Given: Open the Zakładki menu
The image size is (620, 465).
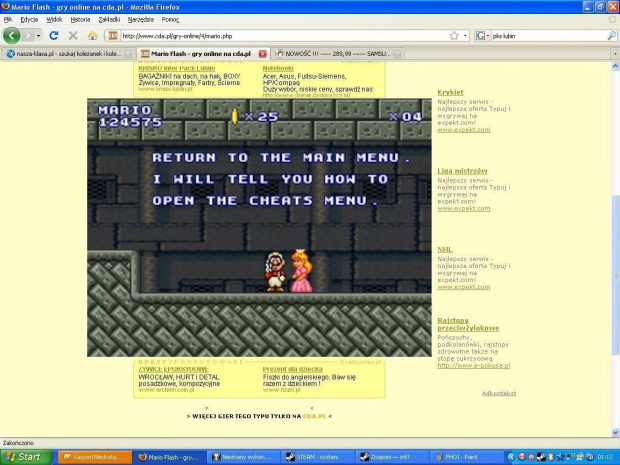Looking at the screenshot, I should 109,19.
